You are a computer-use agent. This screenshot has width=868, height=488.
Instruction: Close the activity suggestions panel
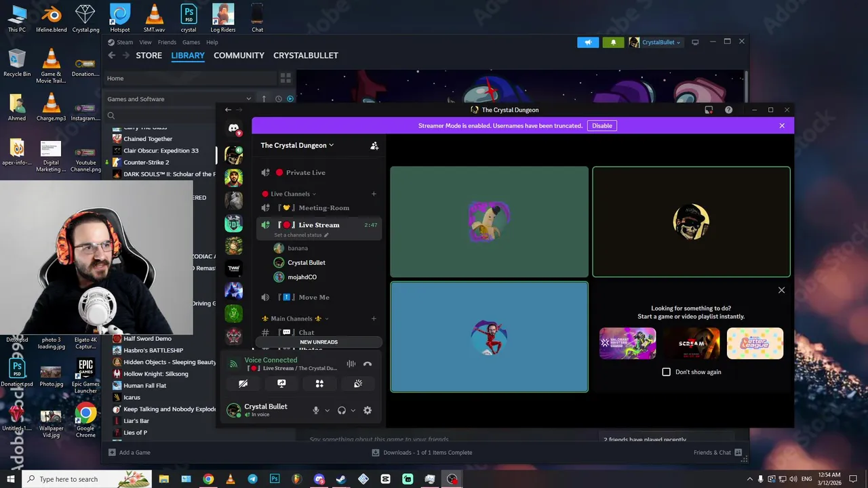click(781, 290)
